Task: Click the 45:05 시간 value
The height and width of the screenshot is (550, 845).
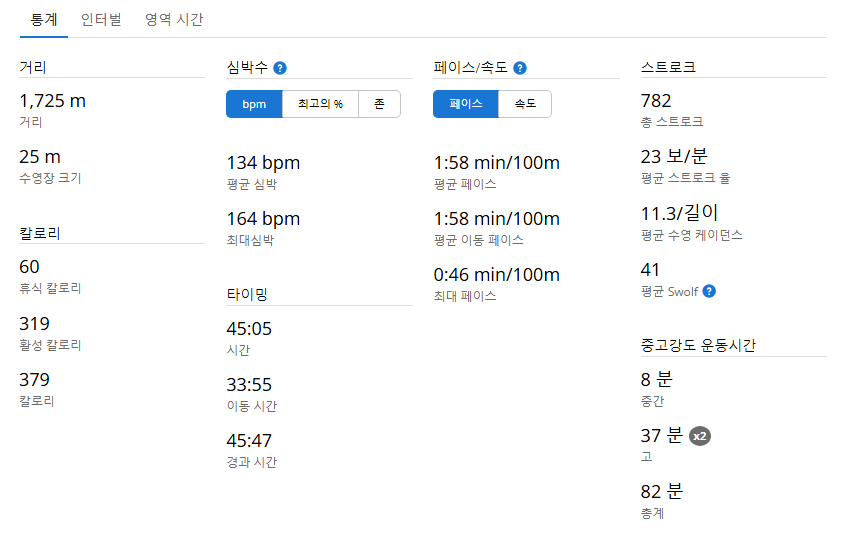Action: click(x=249, y=329)
